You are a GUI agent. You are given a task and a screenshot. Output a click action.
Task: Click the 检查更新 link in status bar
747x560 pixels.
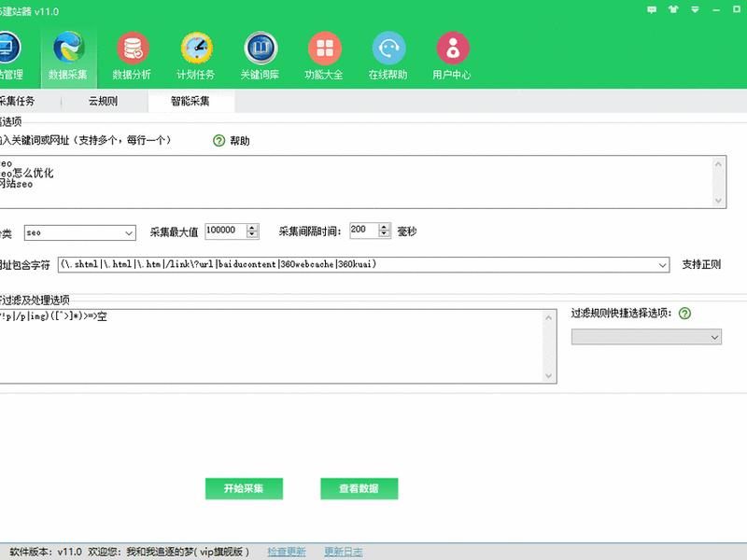tap(287, 552)
